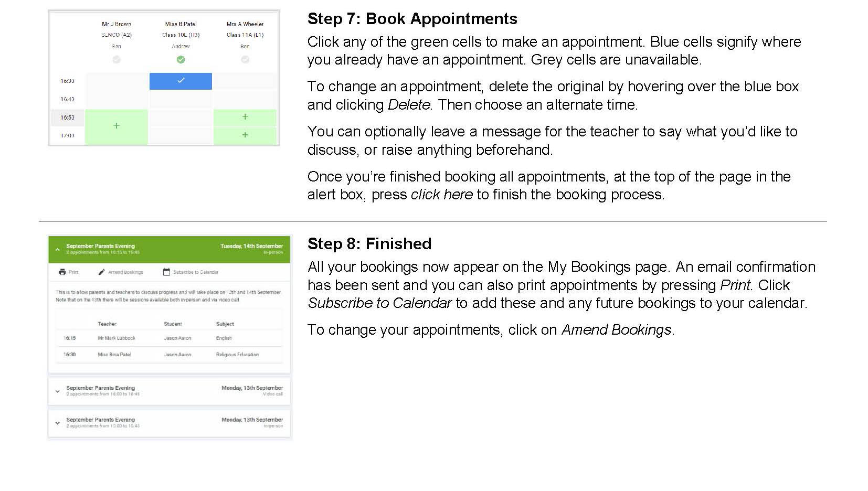
Task: Click the printer icon in bookings toolbar
Action: click(62, 272)
